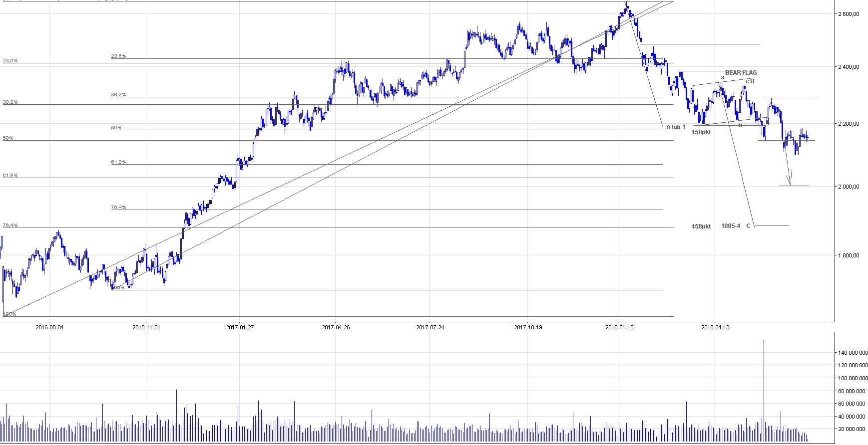
Task: Select the 2017-10-19 date label
Action: click(x=528, y=327)
